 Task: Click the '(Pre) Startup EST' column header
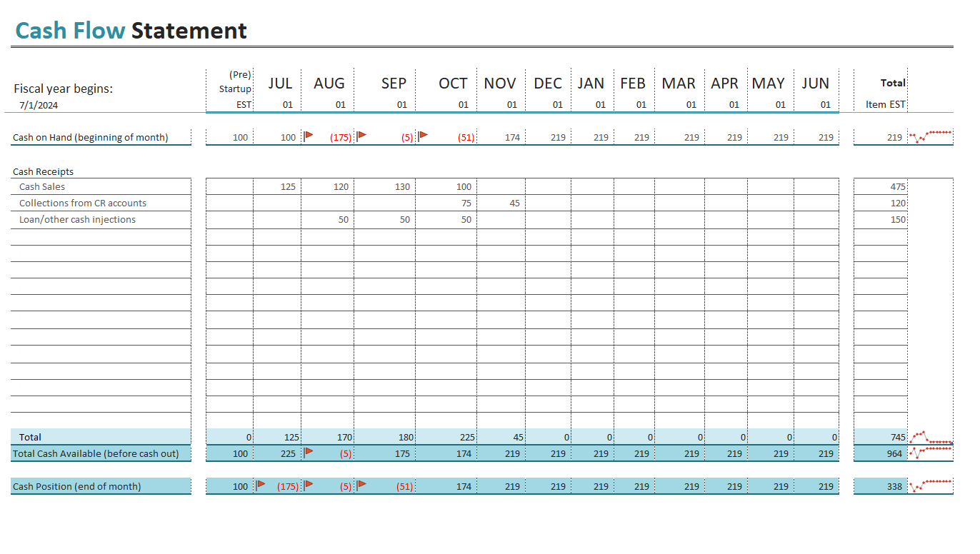(x=236, y=89)
